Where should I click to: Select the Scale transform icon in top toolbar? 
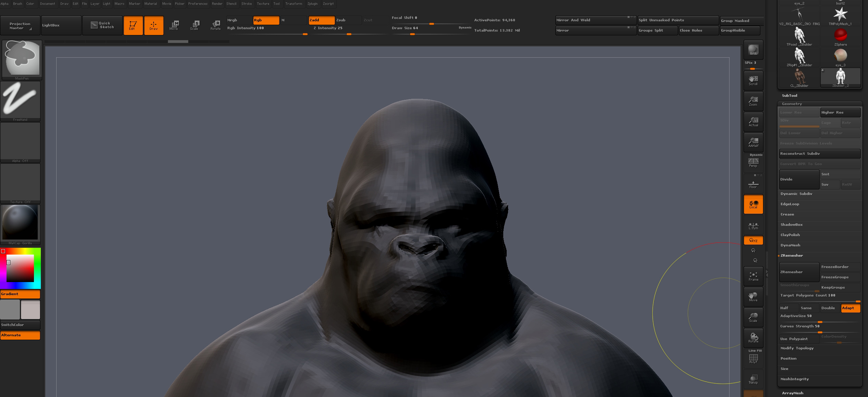pos(194,25)
